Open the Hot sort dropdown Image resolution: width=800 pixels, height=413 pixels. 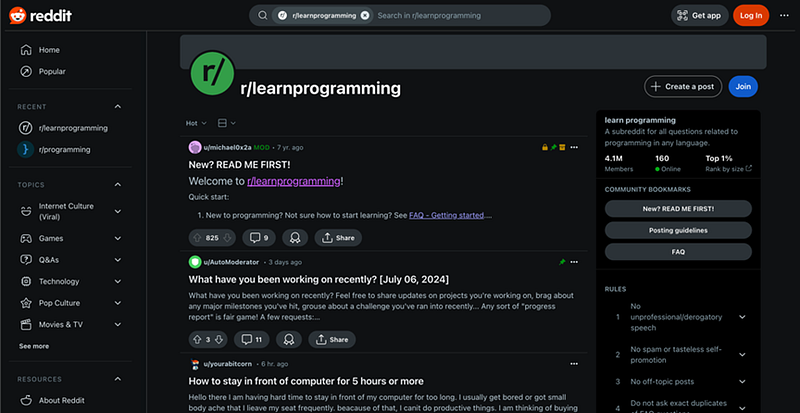click(x=196, y=123)
